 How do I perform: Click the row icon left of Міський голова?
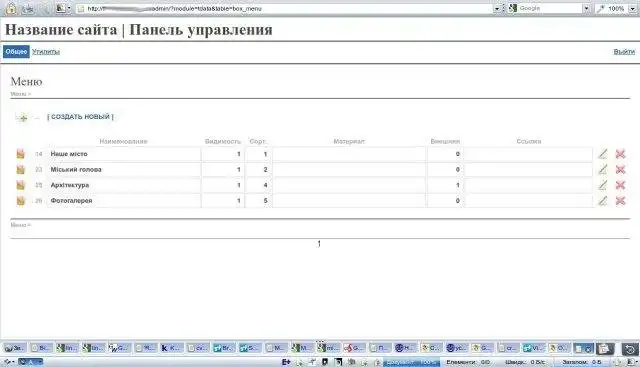click(x=20, y=169)
